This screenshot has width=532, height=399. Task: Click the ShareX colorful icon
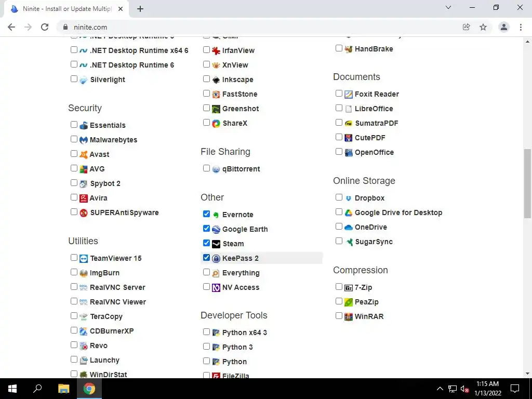[216, 124]
